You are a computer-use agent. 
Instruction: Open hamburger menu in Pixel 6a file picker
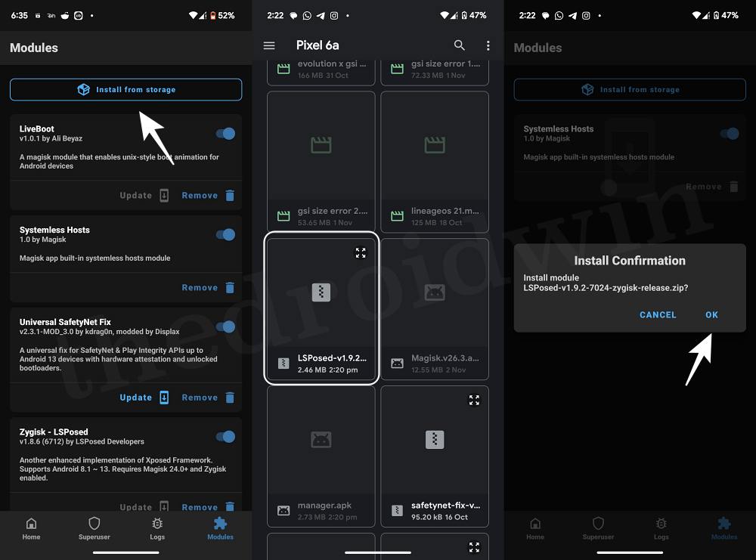tap(269, 45)
